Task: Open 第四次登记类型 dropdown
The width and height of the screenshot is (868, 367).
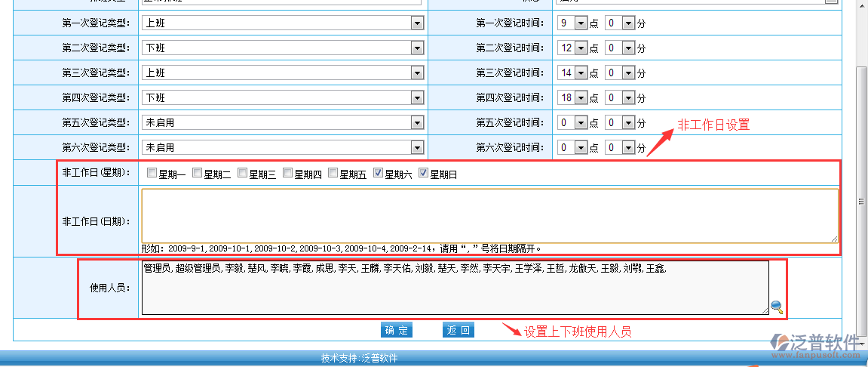Action: click(283, 97)
